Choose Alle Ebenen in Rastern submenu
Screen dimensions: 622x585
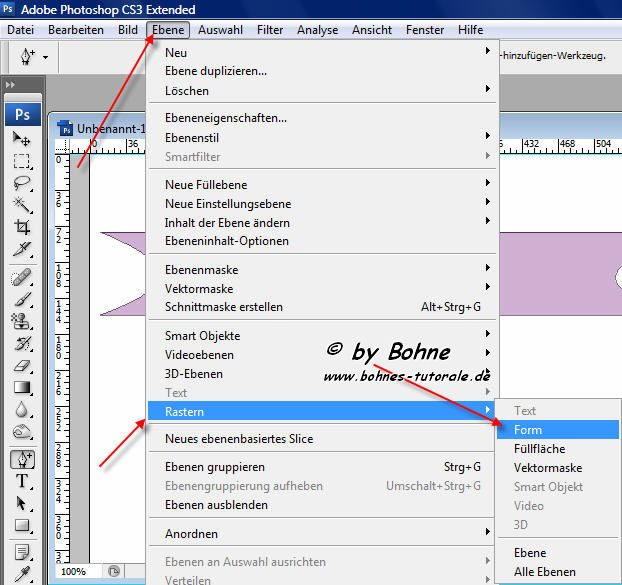[x=544, y=572]
